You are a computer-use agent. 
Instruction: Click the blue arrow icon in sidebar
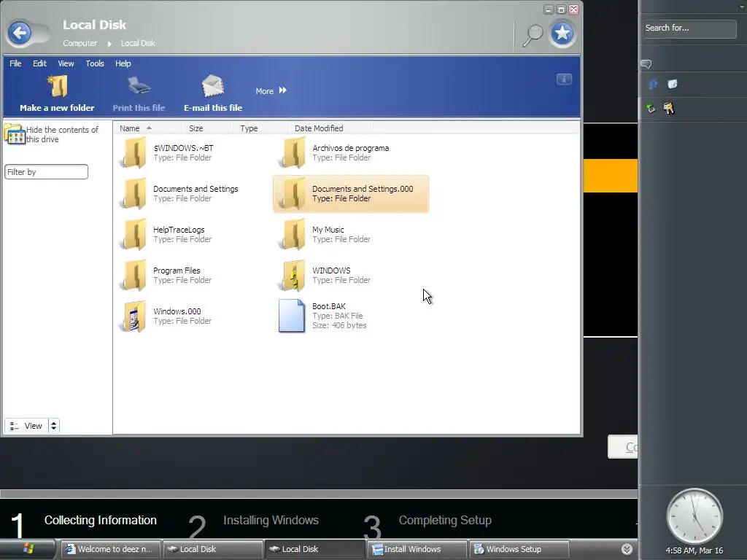[653, 85]
